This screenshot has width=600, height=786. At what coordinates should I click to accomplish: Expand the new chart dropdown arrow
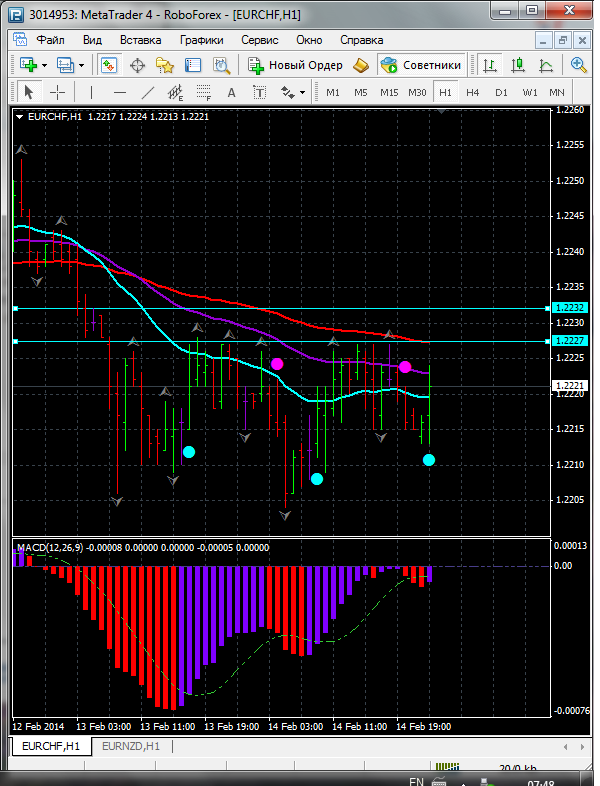pos(45,65)
